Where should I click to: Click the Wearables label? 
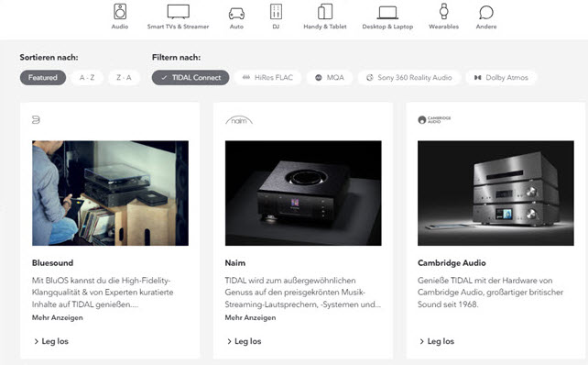(444, 27)
